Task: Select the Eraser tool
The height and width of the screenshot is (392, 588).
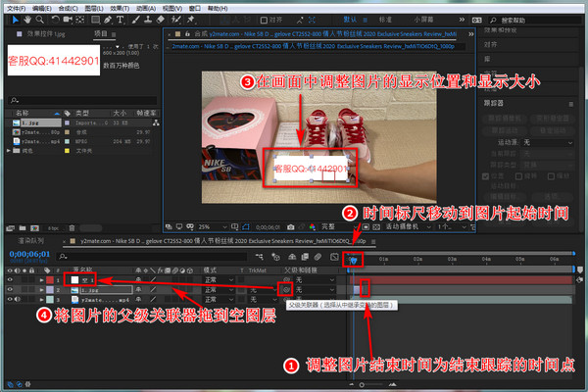Action: (161, 20)
